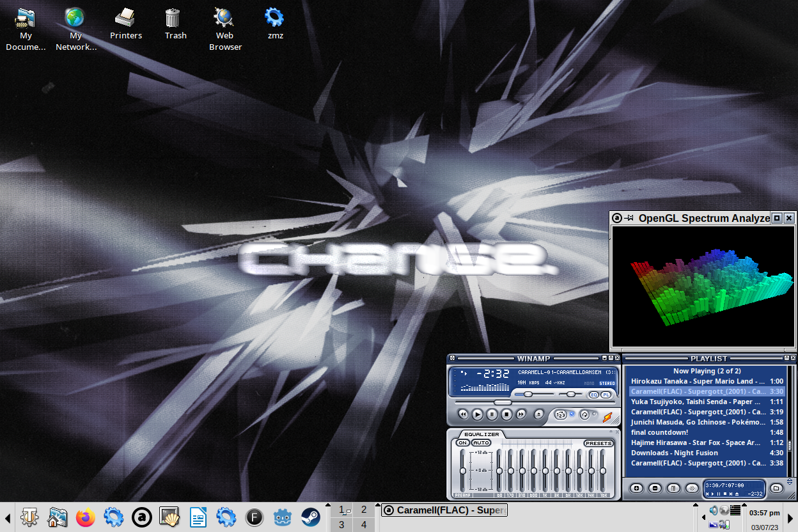
Task: Click the song seek bar handle
Action: coord(503,402)
